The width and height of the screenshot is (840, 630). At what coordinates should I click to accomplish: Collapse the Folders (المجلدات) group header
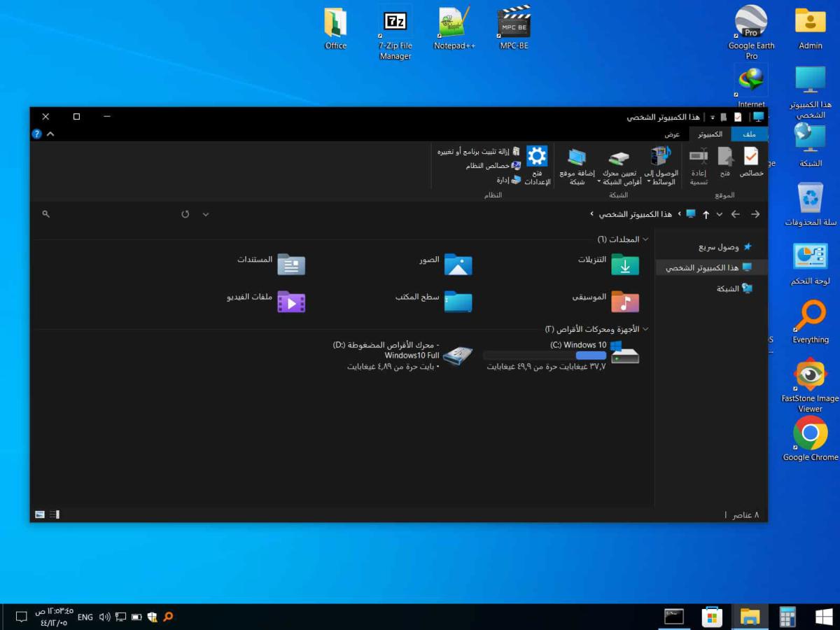[x=645, y=239]
